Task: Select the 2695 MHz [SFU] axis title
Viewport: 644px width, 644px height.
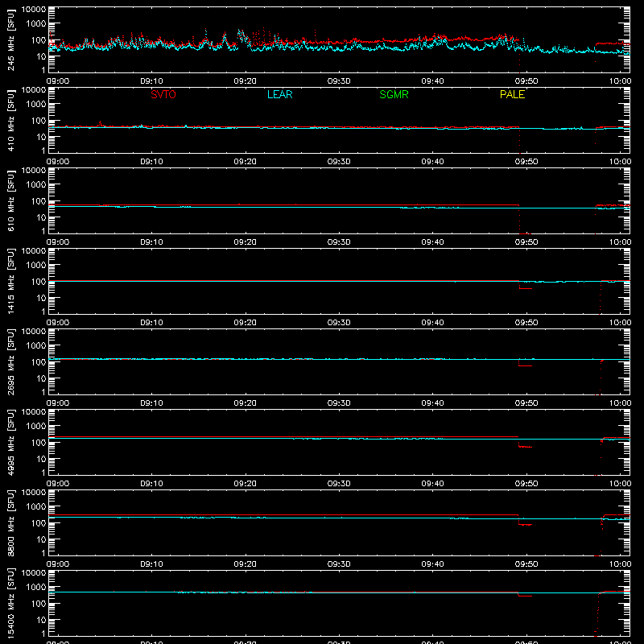Action: (10, 361)
